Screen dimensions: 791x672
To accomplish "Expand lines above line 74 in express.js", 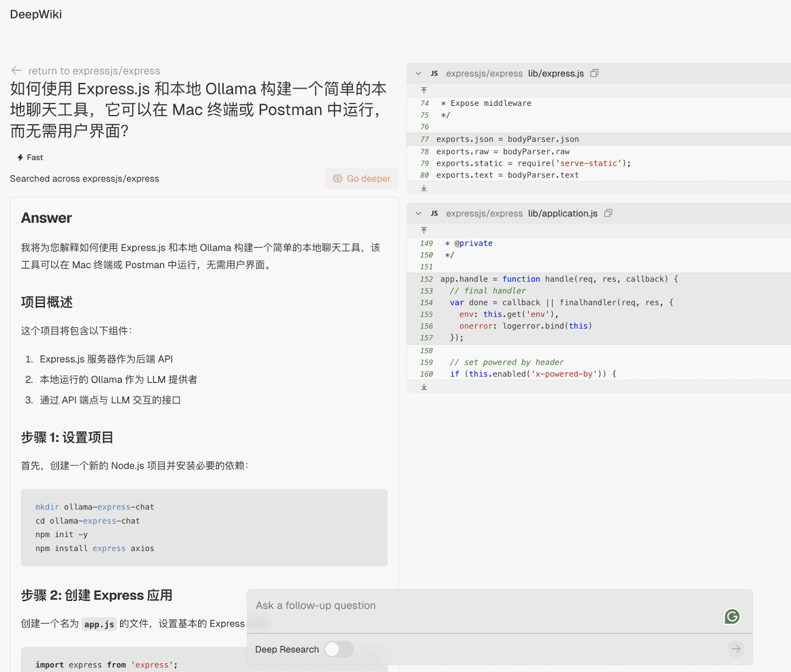I will click(424, 90).
